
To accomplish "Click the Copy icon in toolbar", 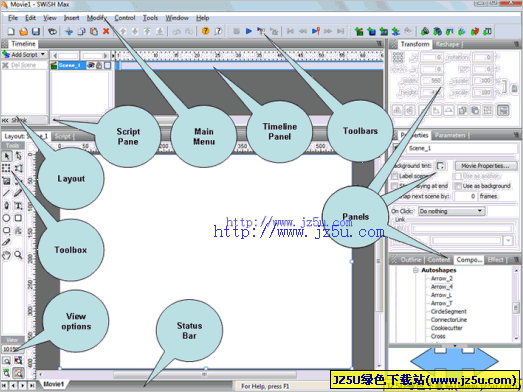I will (x=81, y=31).
